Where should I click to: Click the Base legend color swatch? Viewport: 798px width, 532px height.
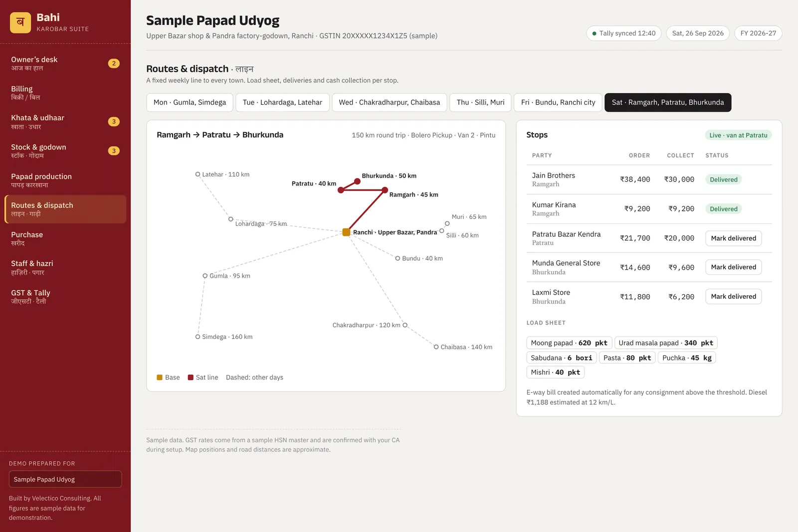coord(160,377)
